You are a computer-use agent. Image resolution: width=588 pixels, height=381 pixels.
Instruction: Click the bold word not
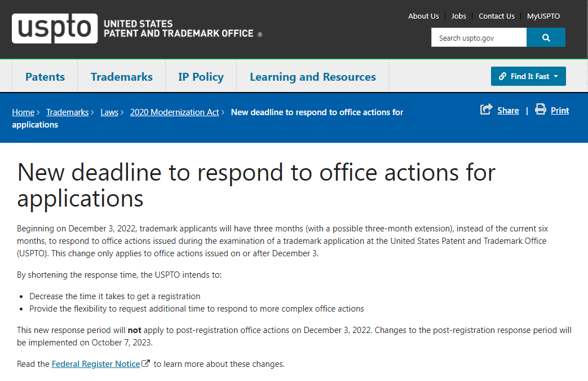click(x=135, y=330)
